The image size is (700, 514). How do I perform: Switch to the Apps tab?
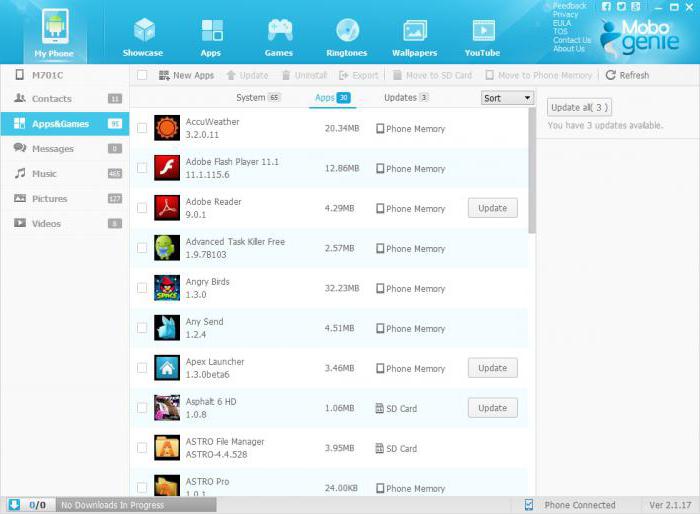332,97
